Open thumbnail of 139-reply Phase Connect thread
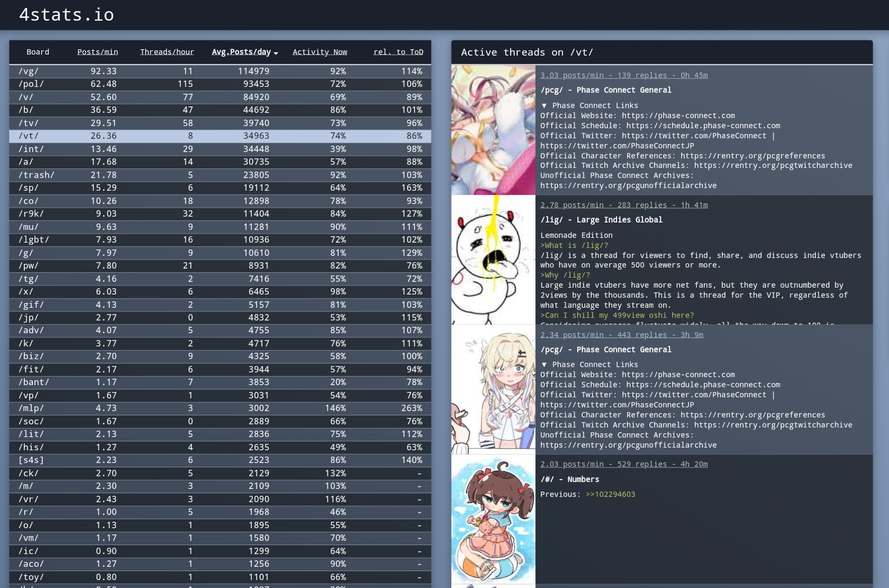Image resolution: width=889 pixels, height=588 pixels. tap(493, 130)
